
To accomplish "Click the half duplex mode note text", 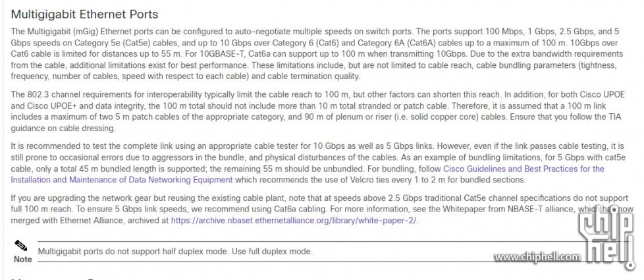I will pos(175,251).
